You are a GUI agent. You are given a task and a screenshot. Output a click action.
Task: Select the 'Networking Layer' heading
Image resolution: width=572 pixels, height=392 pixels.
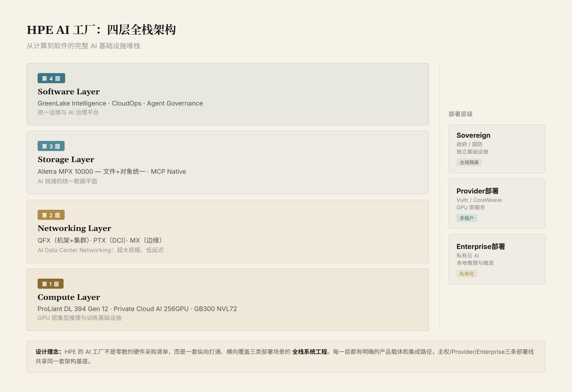click(x=74, y=228)
